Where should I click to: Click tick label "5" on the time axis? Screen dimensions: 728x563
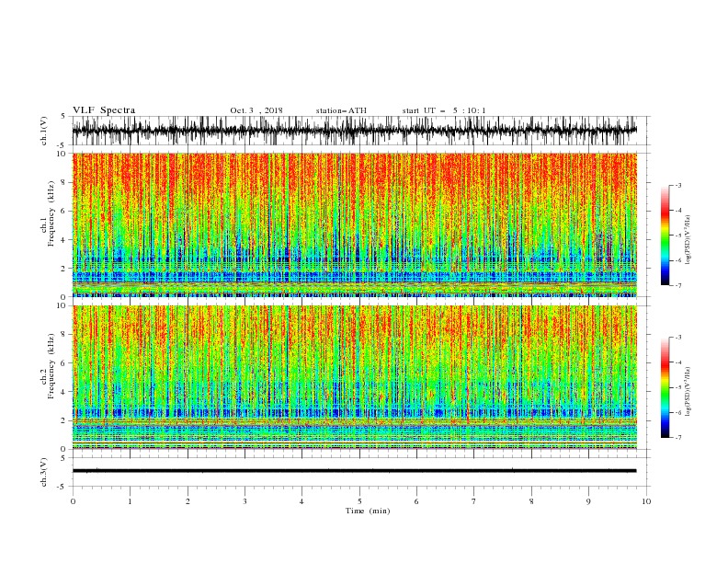click(359, 501)
